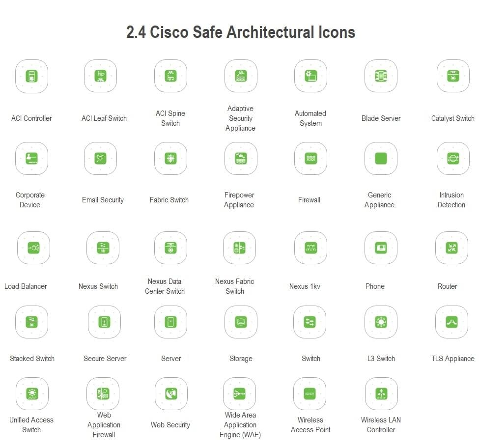This screenshot has width=479, height=448.
Task: Click the Wide Area Application Engine icon
Action: click(x=240, y=393)
